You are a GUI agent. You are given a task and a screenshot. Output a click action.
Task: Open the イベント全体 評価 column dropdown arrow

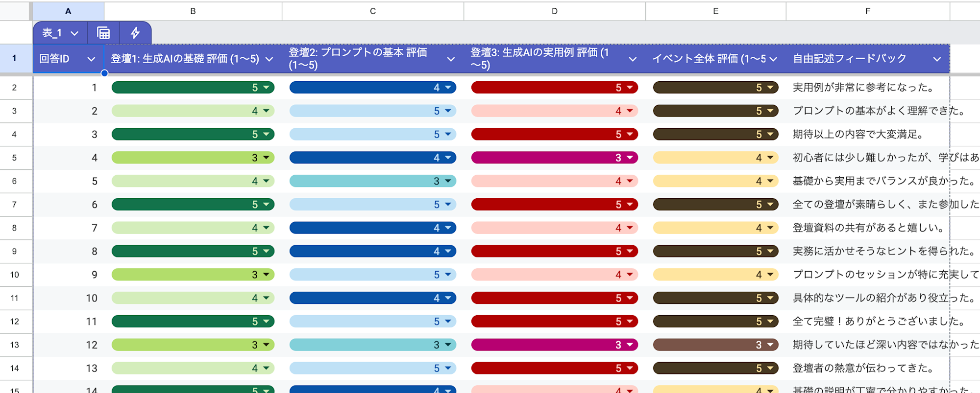773,59
